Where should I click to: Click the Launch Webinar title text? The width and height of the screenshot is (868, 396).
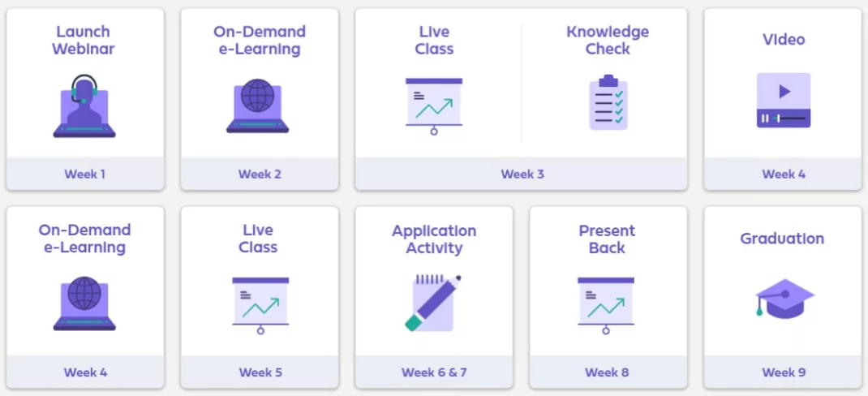click(x=84, y=40)
